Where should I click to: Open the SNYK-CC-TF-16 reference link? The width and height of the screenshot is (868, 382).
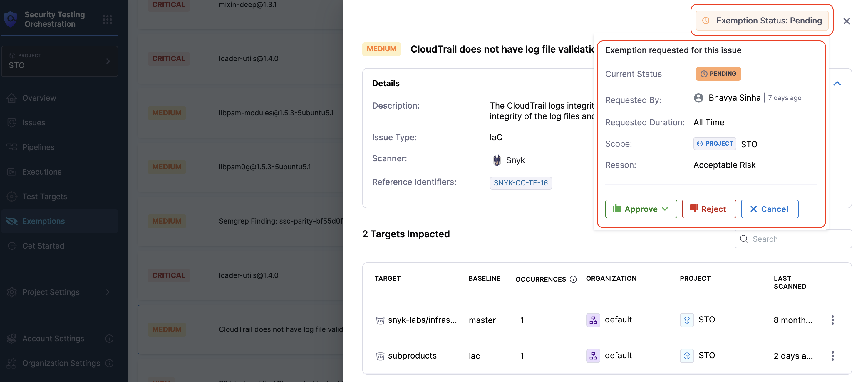[x=520, y=183]
